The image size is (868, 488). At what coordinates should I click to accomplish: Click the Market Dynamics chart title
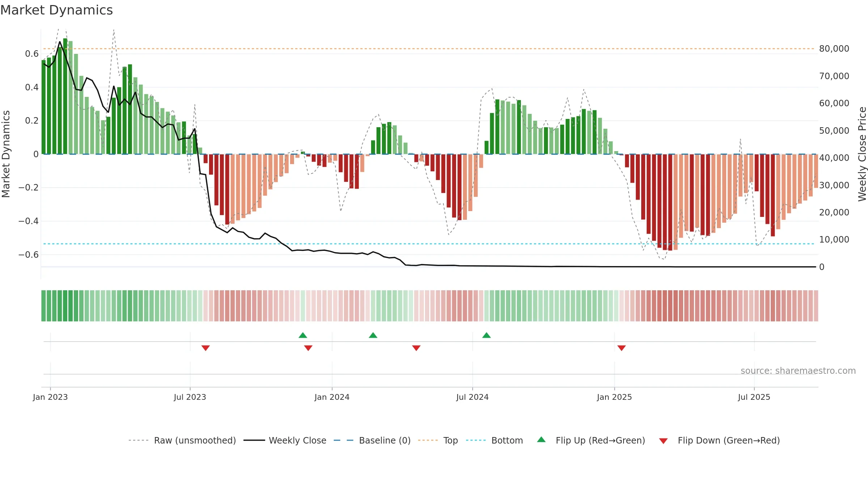tap(56, 10)
